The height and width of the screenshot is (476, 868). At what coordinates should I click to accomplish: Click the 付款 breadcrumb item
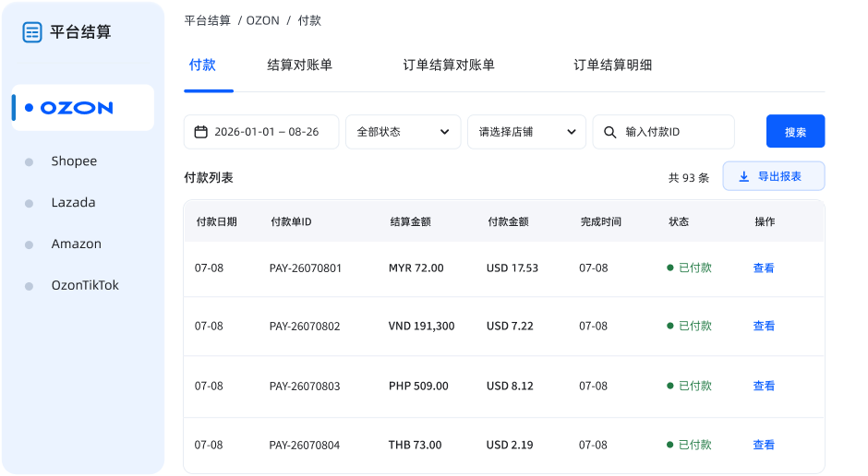coord(309,21)
